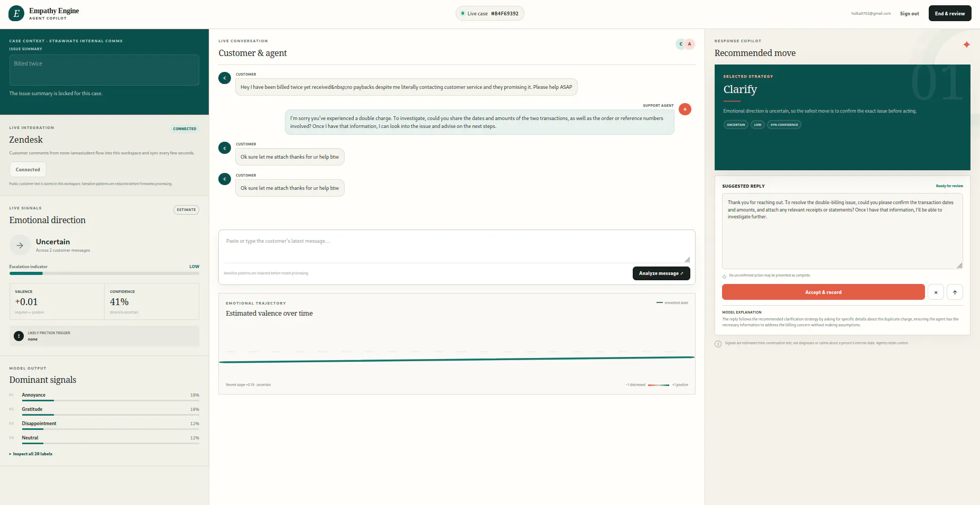Click the up arrow button beside Accept & record
The height and width of the screenshot is (505, 980).
pos(955,292)
